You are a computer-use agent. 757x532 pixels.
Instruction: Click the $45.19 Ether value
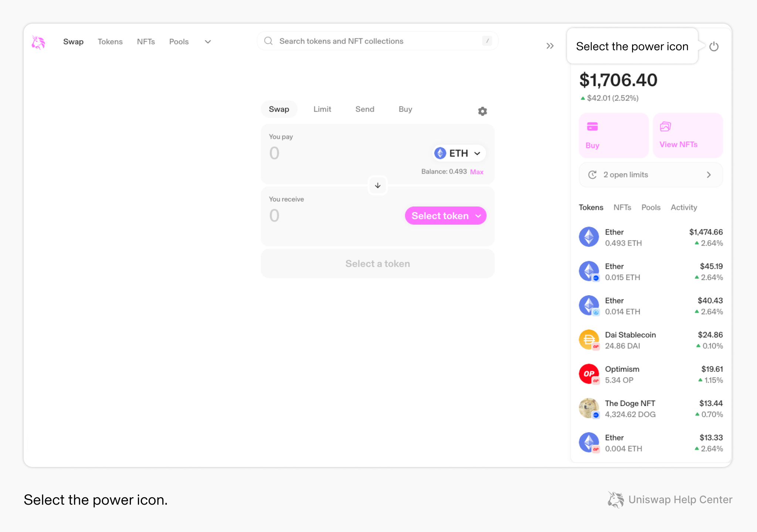tap(711, 266)
